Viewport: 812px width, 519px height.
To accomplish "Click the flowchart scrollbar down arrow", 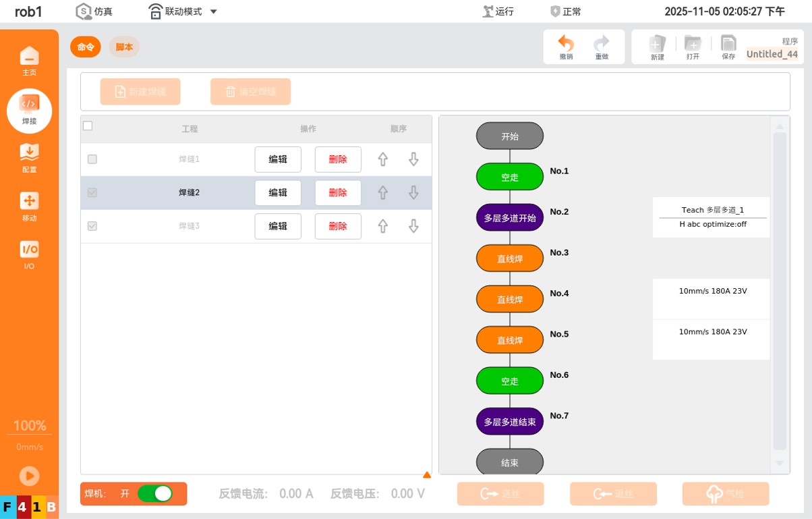I will point(780,463).
